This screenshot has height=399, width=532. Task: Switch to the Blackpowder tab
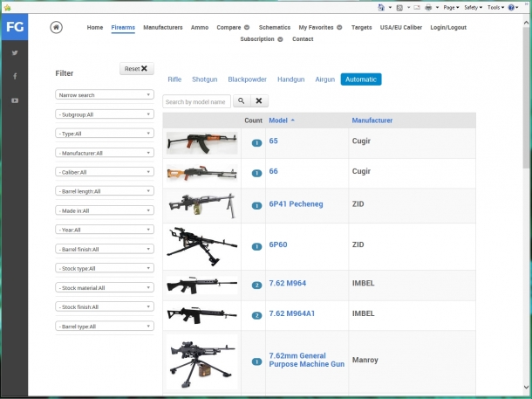pyautogui.click(x=248, y=79)
